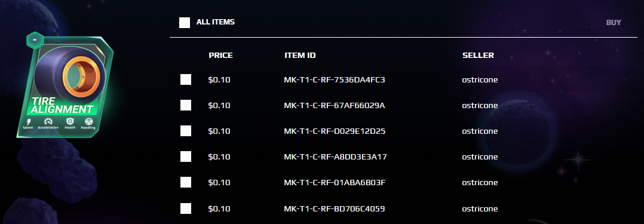The height and width of the screenshot is (224, 644).
Task: Sort by the PRICE column header
Action: 220,56
